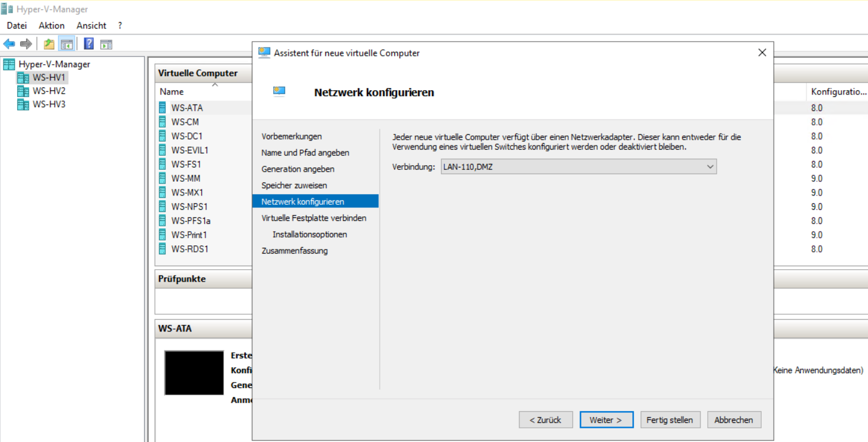Click the gray Forward arrow in the toolbar

point(26,44)
